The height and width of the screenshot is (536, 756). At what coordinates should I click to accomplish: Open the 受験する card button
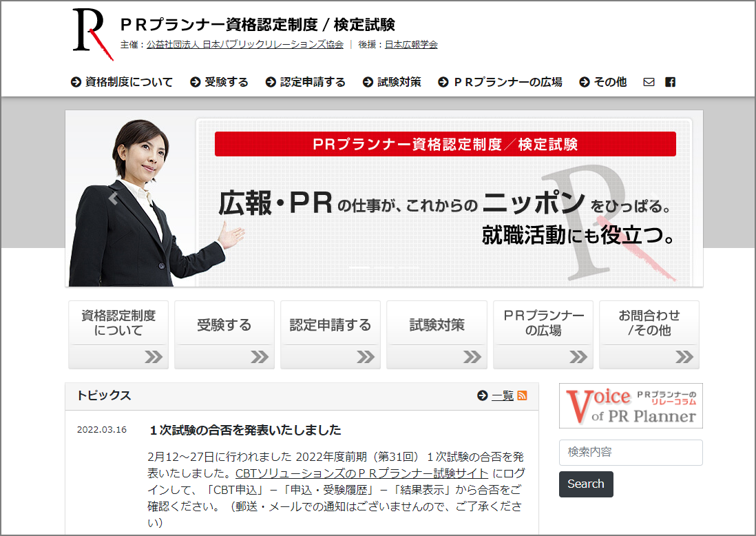[x=224, y=335]
